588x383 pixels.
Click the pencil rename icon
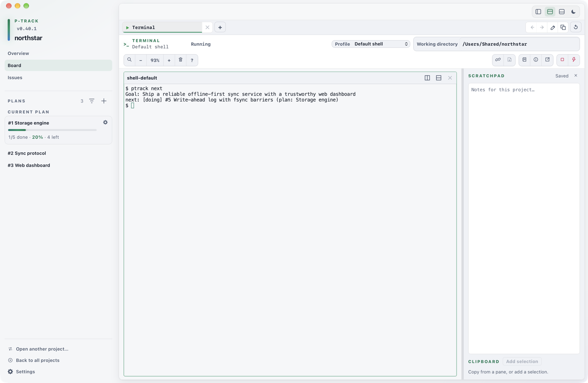tap(553, 27)
